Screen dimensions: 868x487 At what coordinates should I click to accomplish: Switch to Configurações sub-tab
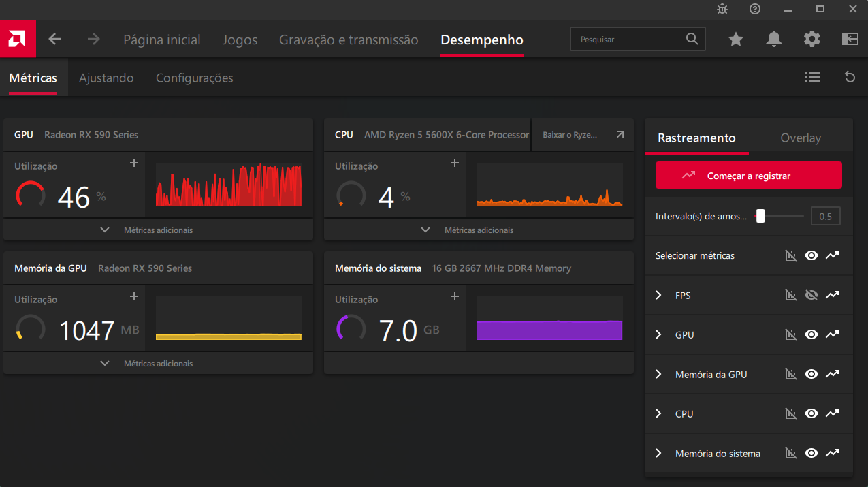[195, 78]
